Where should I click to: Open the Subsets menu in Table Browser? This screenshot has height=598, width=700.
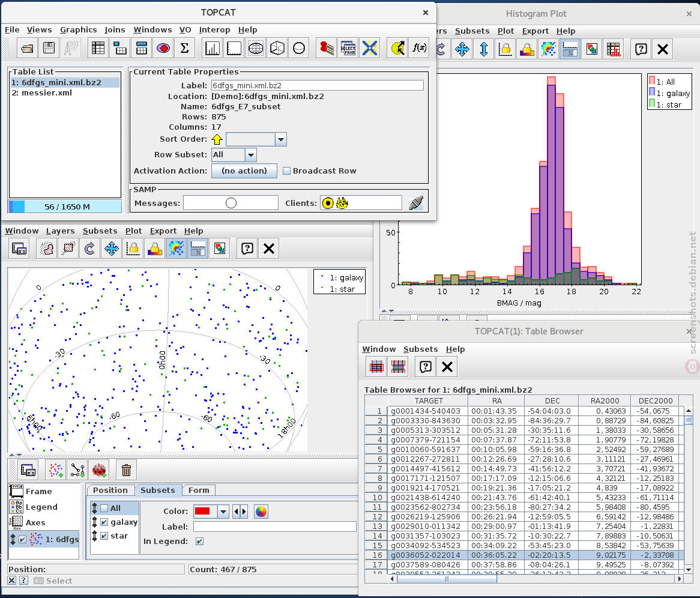pos(420,349)
